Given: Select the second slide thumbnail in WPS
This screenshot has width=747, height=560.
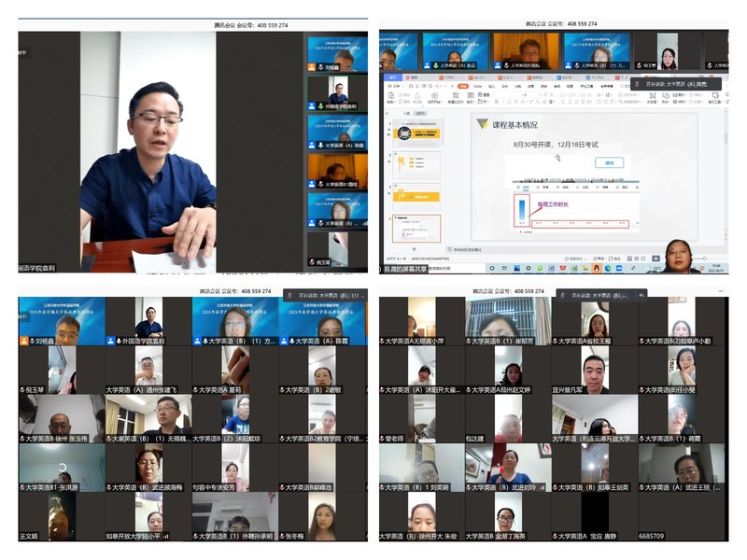Looking at the screenshot, I should point(416,165).
